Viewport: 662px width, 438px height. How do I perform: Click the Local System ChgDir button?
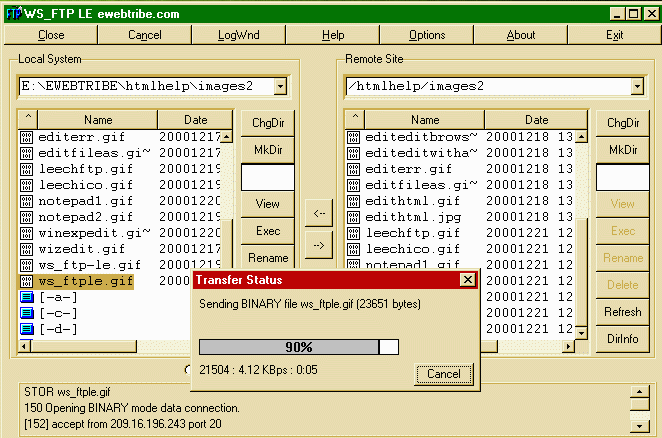click(x=267, y=123)
